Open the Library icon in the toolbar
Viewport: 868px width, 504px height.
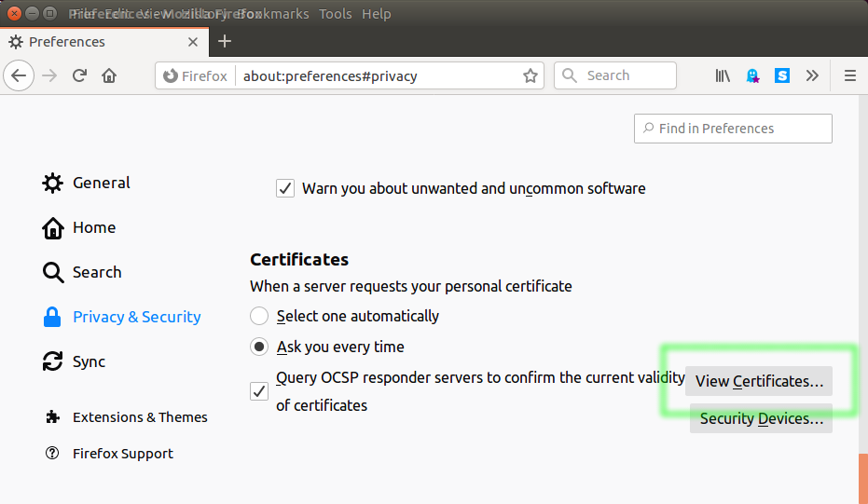tap(723, 75)
